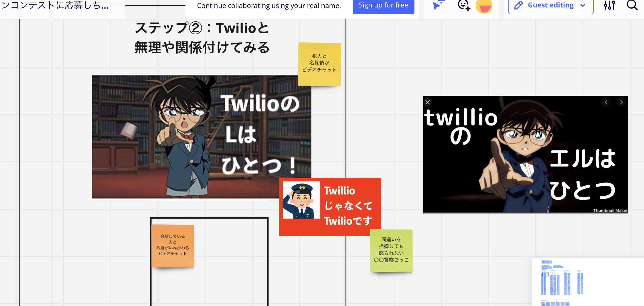The height and width of the screenshot is (306, 644).
Task: Click the Guest editing button
Action: coord(550,5)
